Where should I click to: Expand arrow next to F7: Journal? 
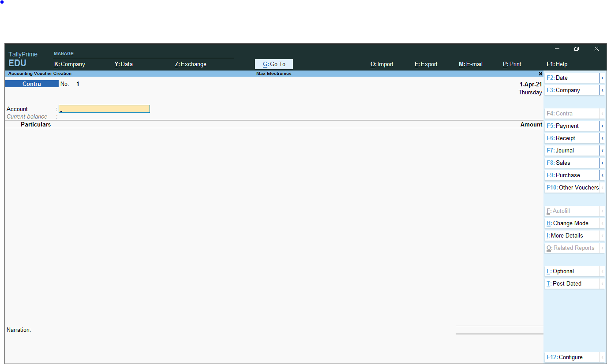pos(602,150)
